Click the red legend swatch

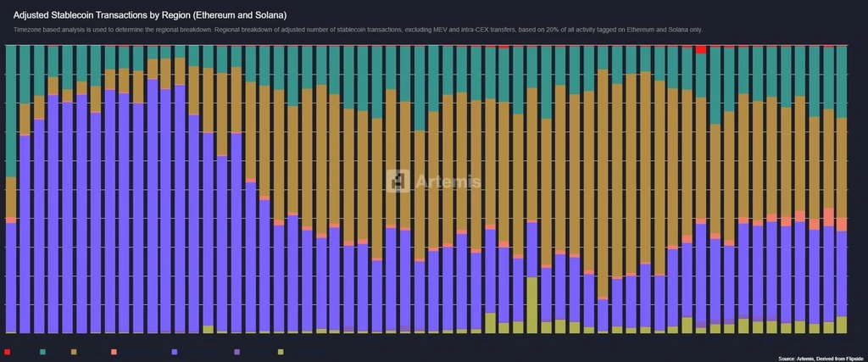(7, 352)
